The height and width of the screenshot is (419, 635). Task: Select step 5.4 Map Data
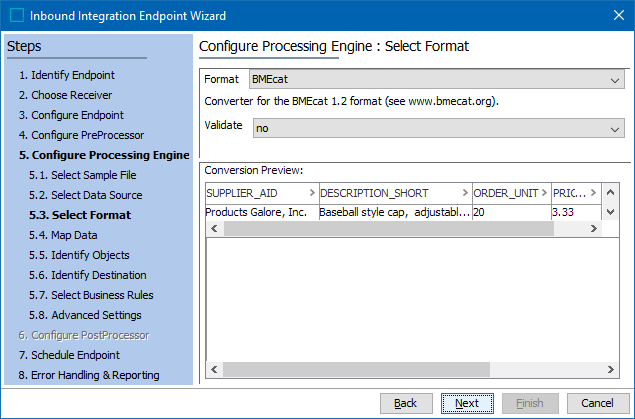click(x=62, y=235)
